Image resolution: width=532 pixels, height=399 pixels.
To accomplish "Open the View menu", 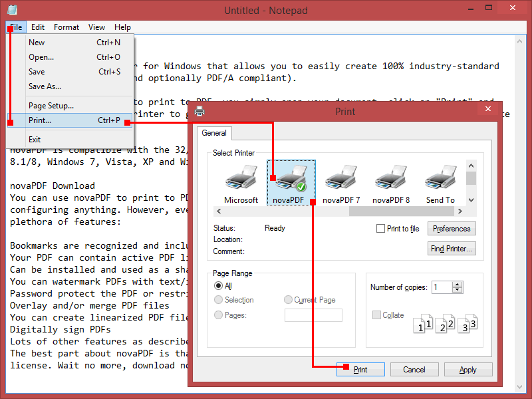I will tap(96, 27).
